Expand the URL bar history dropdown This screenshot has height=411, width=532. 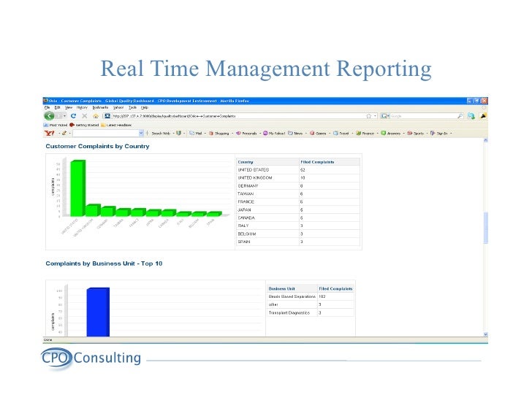pos(376,116)
